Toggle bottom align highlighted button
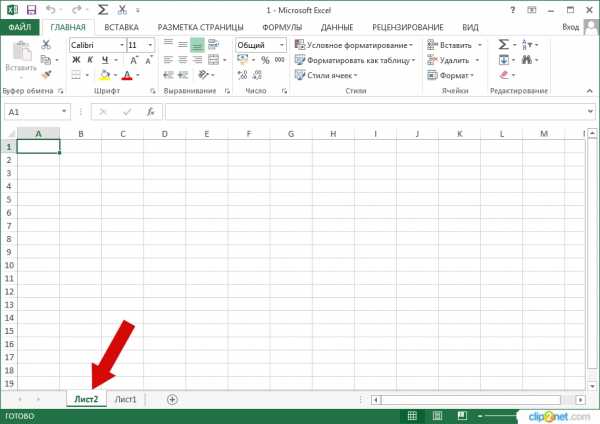Screen dimensions: 600x424 (x=197, y=45)
